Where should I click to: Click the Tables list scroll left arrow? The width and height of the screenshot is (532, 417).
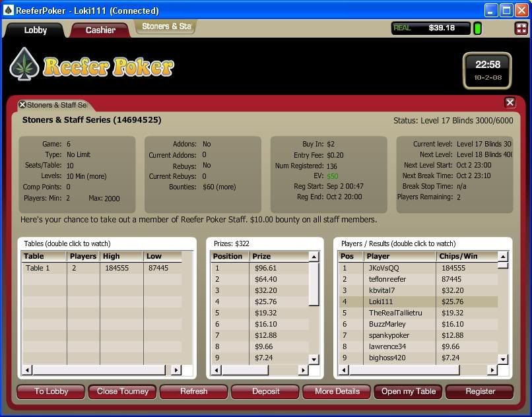pyautogui.click(x=27, y=370)
